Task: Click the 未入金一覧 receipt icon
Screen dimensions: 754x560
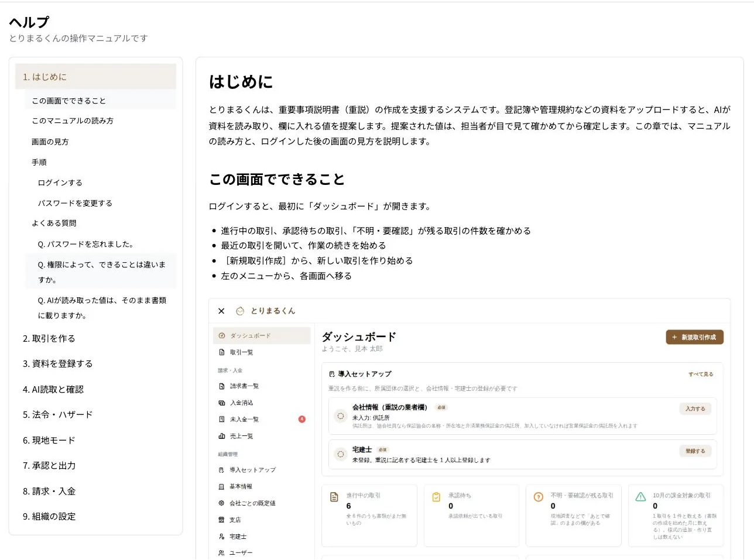Action: [x=222, y=420]
